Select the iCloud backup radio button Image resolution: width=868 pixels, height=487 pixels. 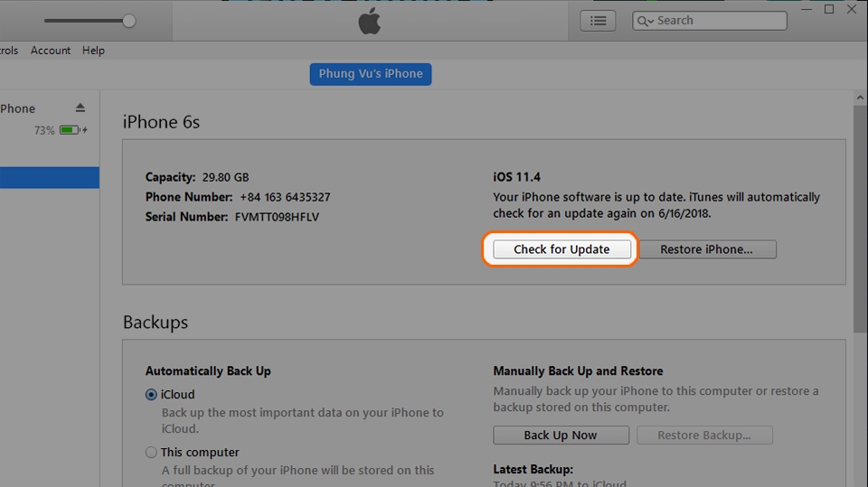pos(151,395)
